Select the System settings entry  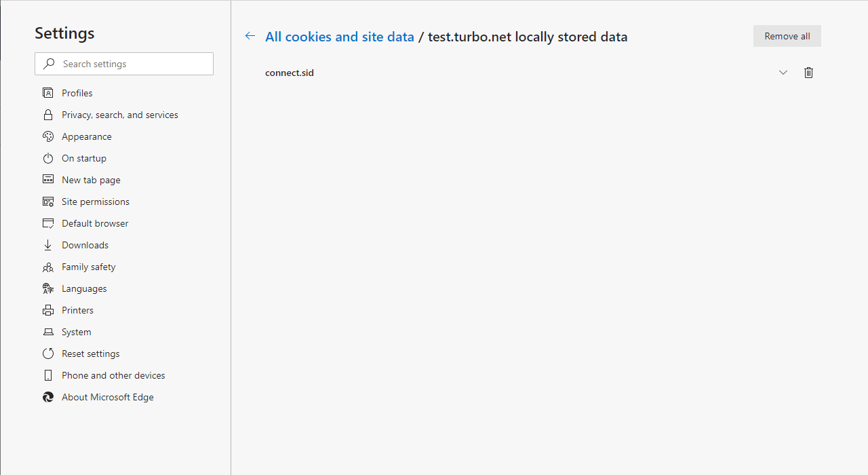point(76,332)
